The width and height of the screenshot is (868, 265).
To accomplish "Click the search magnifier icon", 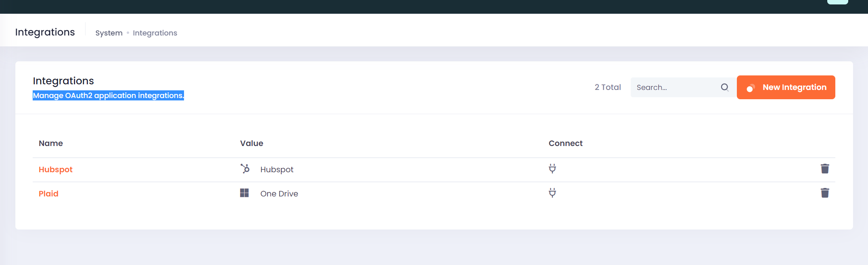I will click(x=725, y=87).
